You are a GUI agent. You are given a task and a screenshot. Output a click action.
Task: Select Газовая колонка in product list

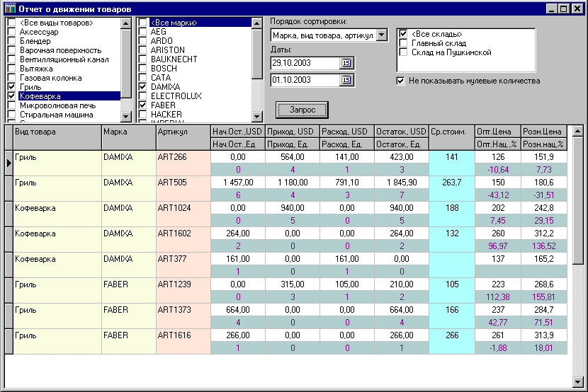[50, 78]
